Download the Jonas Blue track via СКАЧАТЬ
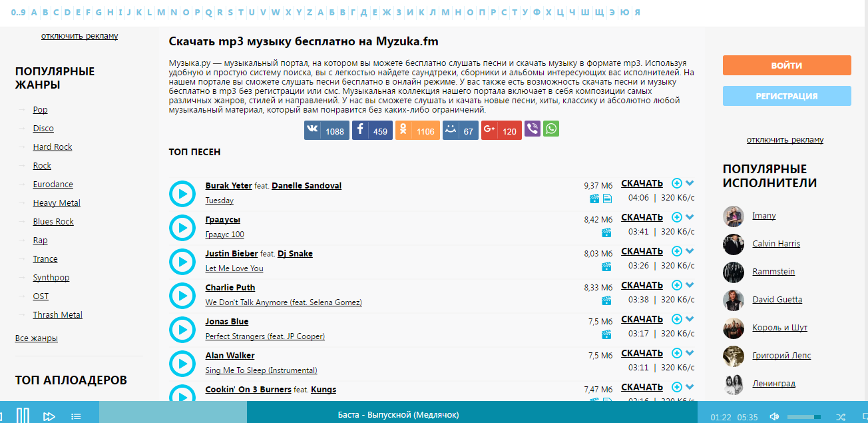This screenshot has height=423, width=868. point(642,319)
